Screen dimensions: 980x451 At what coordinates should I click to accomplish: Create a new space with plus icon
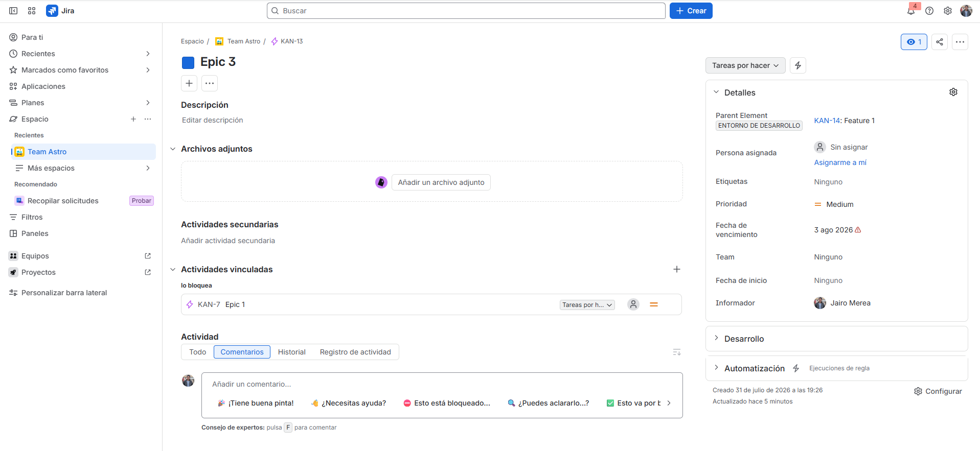point(133,119)
